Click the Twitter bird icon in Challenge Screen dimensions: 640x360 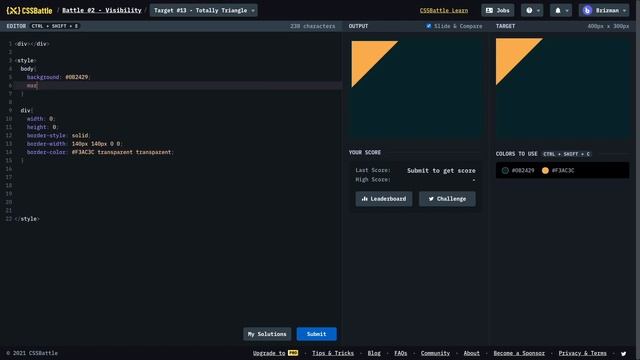(x=431, y=199)
